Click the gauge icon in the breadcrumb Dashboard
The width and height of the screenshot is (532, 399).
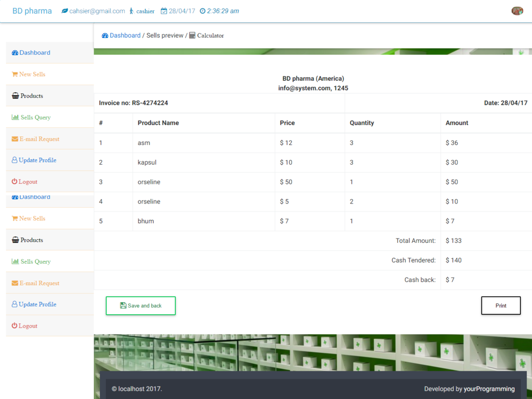[x=105, y=36]
